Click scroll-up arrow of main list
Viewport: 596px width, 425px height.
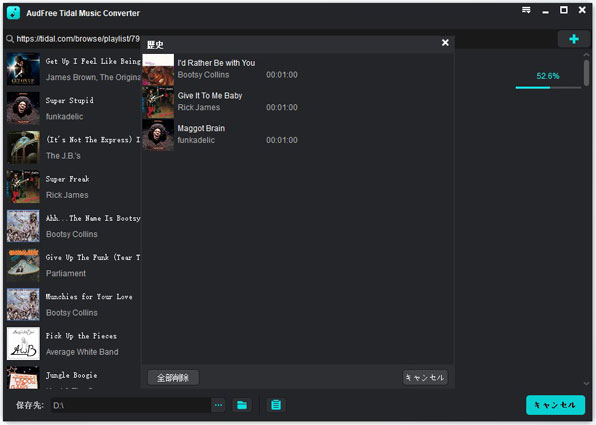586,55
